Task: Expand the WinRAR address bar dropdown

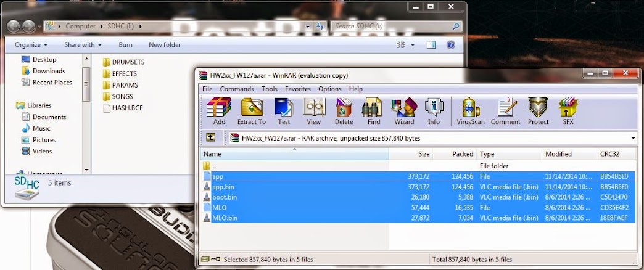Action: coord(634,138)
